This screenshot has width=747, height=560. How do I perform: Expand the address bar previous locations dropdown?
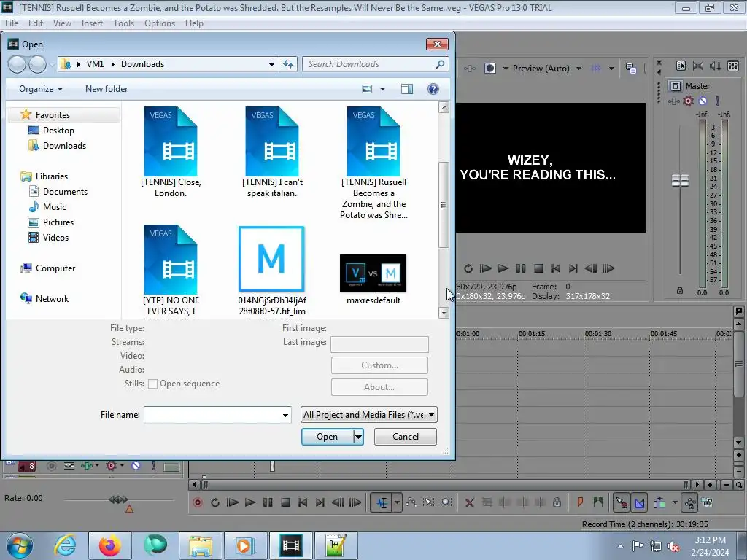[x=271, y=64]
